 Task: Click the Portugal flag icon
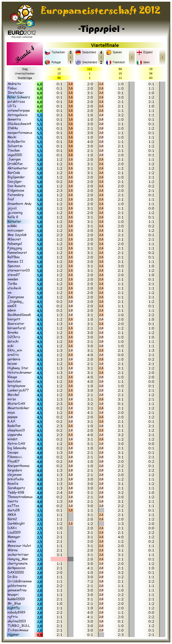47,62
